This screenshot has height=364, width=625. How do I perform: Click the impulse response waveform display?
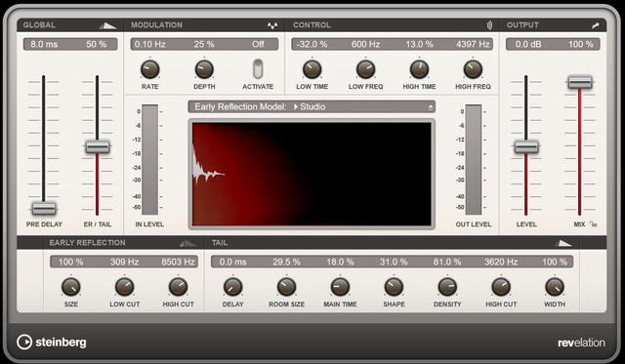click(312, 174)
